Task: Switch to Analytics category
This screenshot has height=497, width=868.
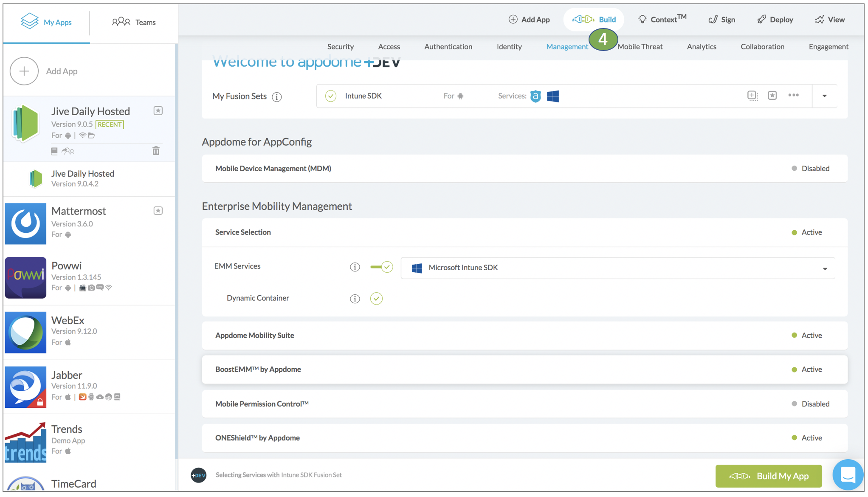Action: [x=702, y=47]
